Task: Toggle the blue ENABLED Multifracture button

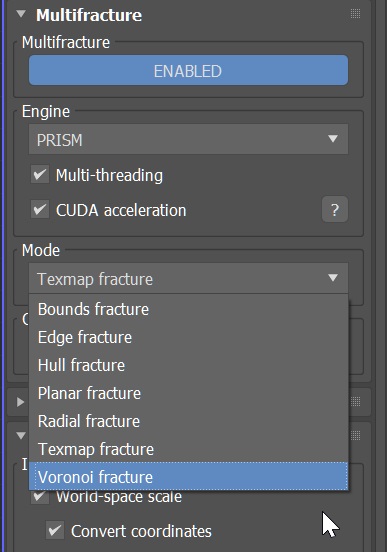Action: (188, 70)
